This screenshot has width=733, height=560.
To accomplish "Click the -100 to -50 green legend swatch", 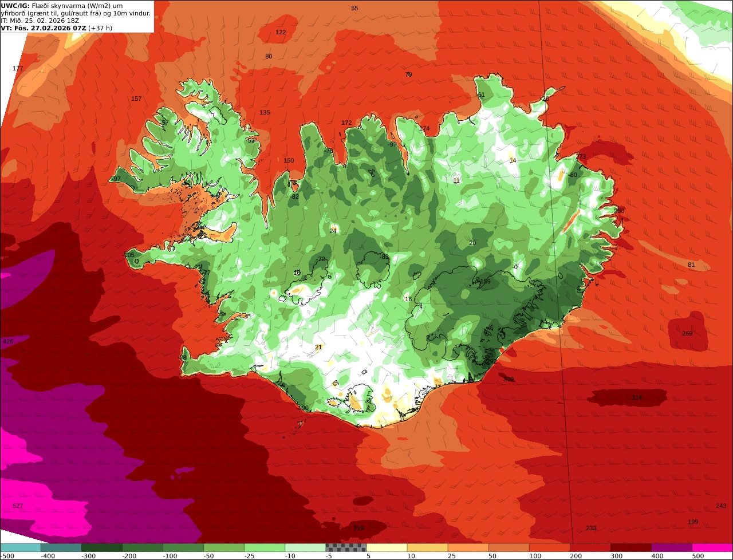I will [183, 547].
